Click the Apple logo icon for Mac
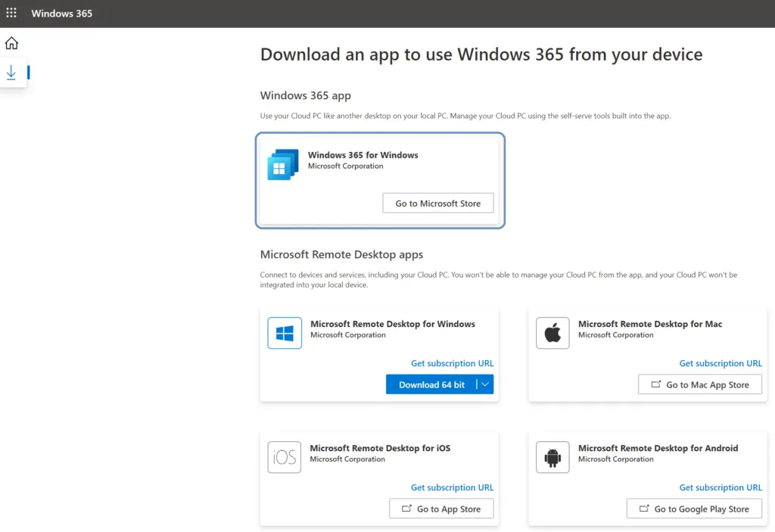This screenshot has width=775, height=532. pyautogui.click(x=552, y=333)
